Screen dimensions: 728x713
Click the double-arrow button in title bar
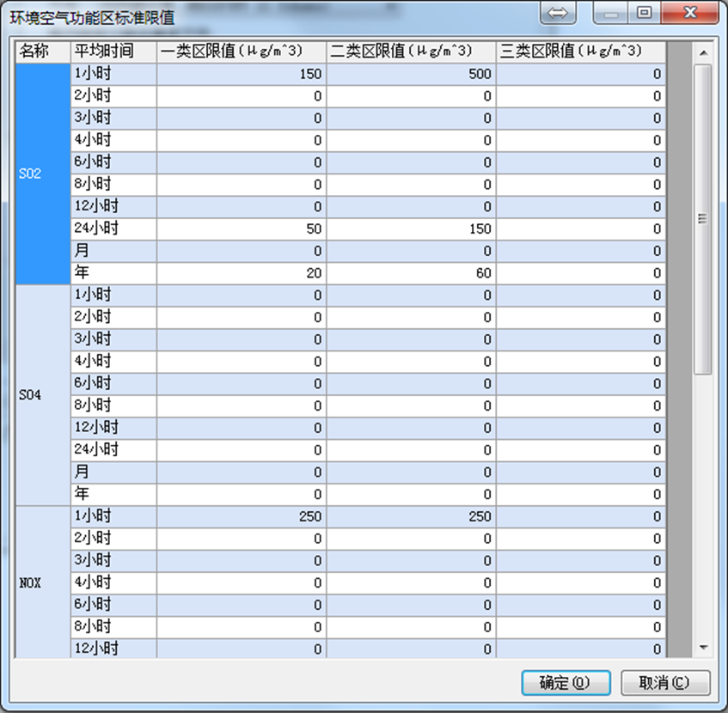point(557,14)
